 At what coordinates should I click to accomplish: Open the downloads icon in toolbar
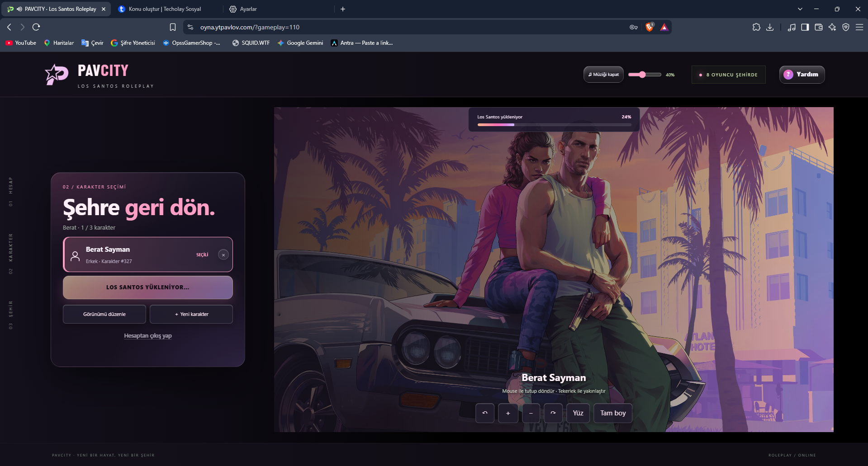[770, 27]
